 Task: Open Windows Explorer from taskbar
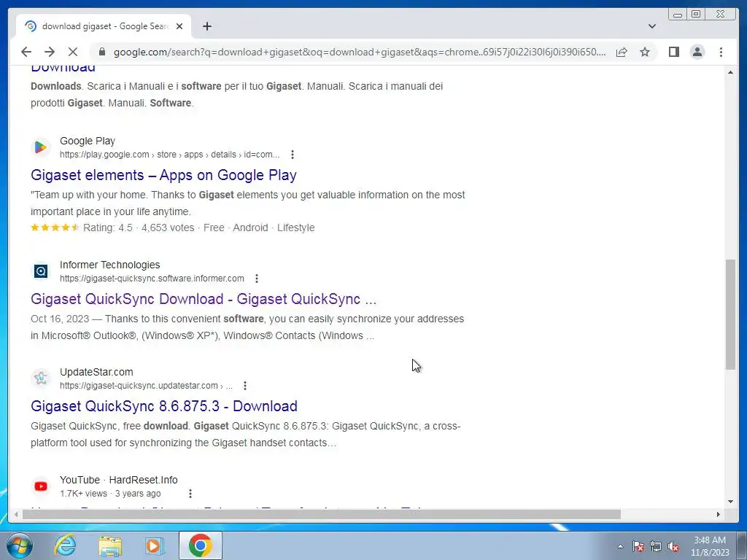click(110, 545)
